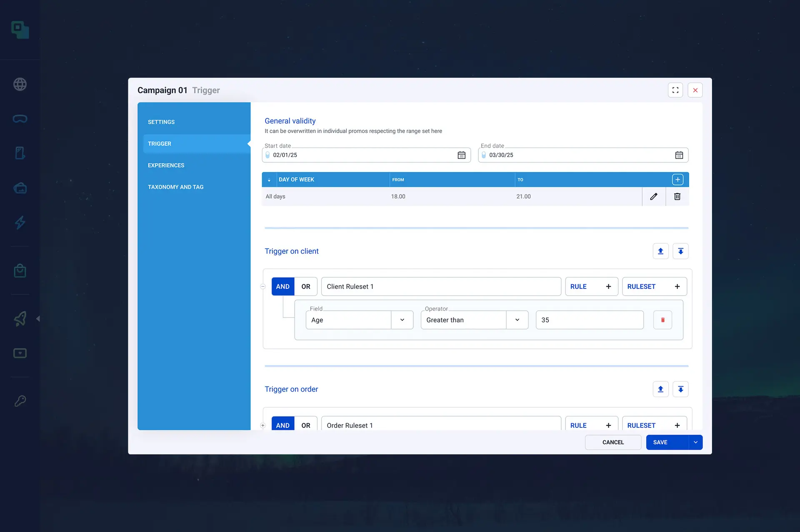Image resolution: width=800 pixels, height=532 pixels.
Task: Edit the All days schedule row
Action: [654, 196]
